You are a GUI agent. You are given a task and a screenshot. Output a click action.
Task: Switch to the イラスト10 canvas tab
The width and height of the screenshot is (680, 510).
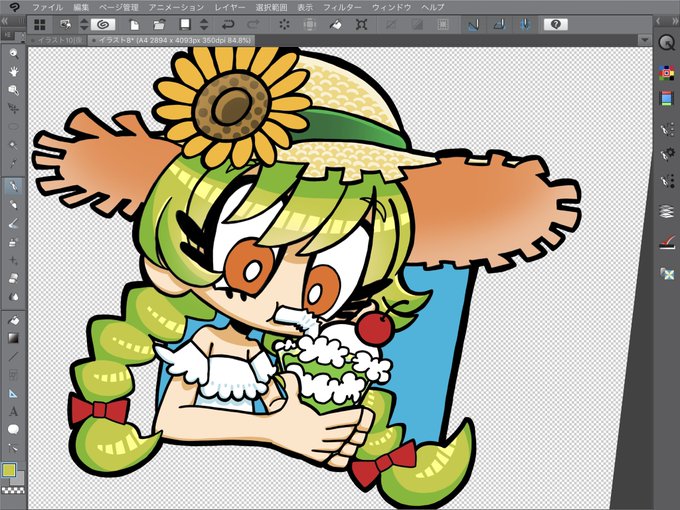(58, 40)
